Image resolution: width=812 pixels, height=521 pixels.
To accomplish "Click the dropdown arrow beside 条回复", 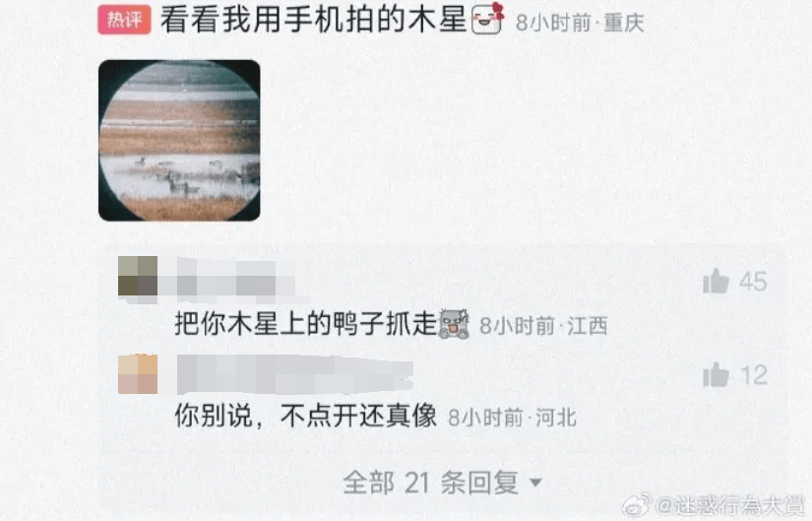I will pyautogui.click(x=536, y=484).
